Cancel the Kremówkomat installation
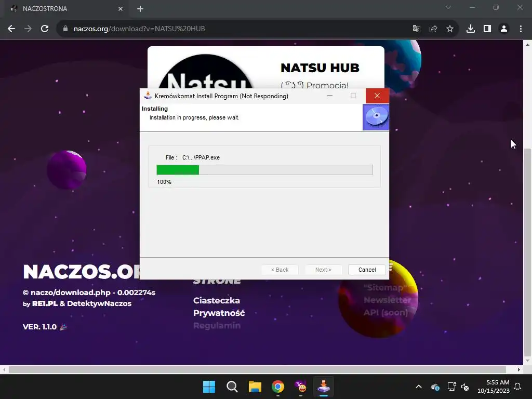The height and width of the screenshot is (399, 532). 367,270
